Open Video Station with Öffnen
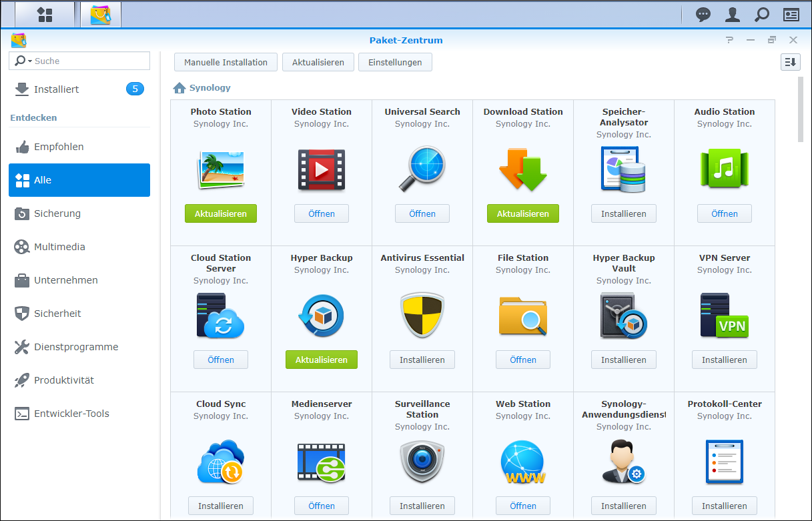The height and width of the screenshot is (521, 812). [322, 213]
